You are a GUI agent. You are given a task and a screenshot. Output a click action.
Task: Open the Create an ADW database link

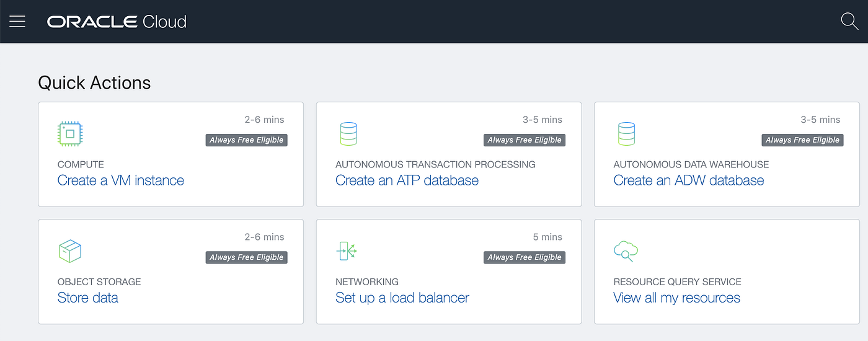689,180
